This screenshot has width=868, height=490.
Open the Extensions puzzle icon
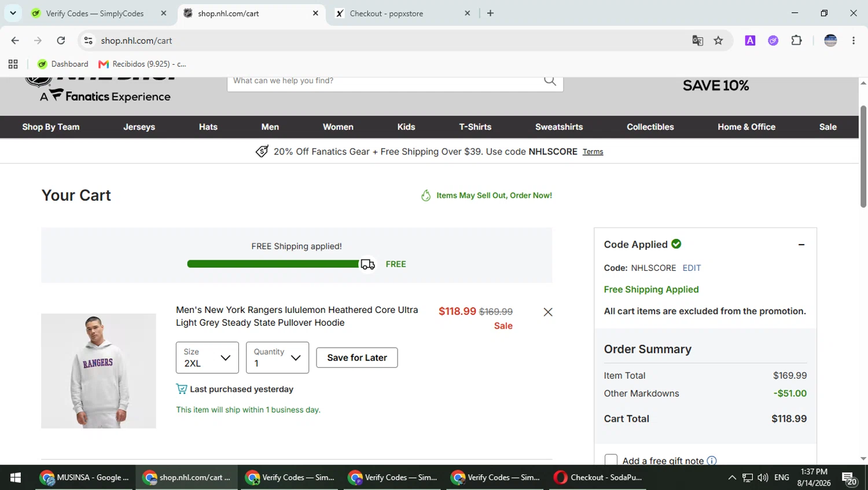(x=796, y=40)
